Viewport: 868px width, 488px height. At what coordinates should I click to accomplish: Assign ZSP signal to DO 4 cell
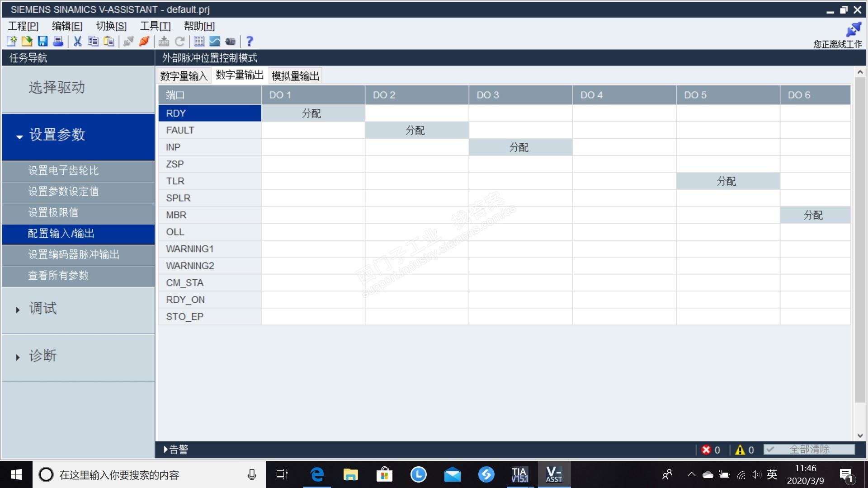point(624,164)
